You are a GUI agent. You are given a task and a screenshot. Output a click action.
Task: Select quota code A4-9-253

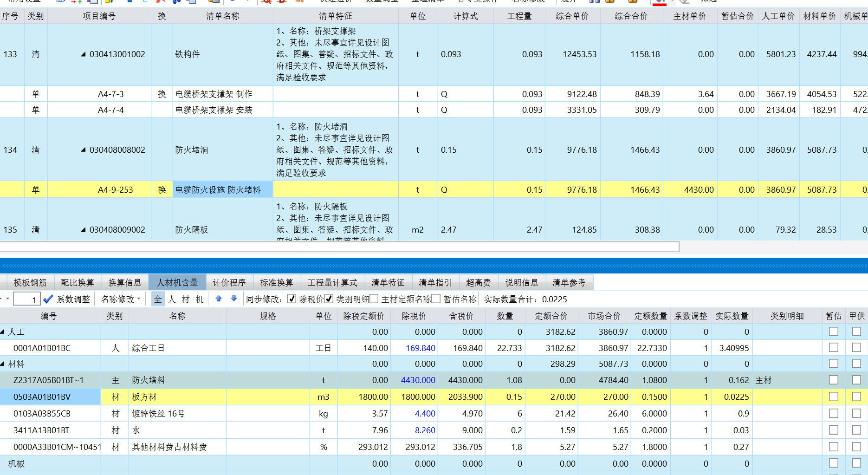click(x=116, y=190)
